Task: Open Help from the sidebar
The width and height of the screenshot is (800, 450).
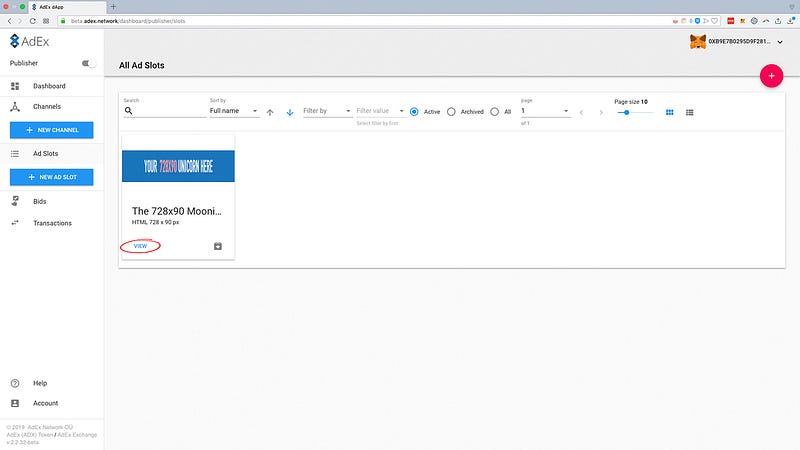Action: pyautogui.click(x=52, y=383)
